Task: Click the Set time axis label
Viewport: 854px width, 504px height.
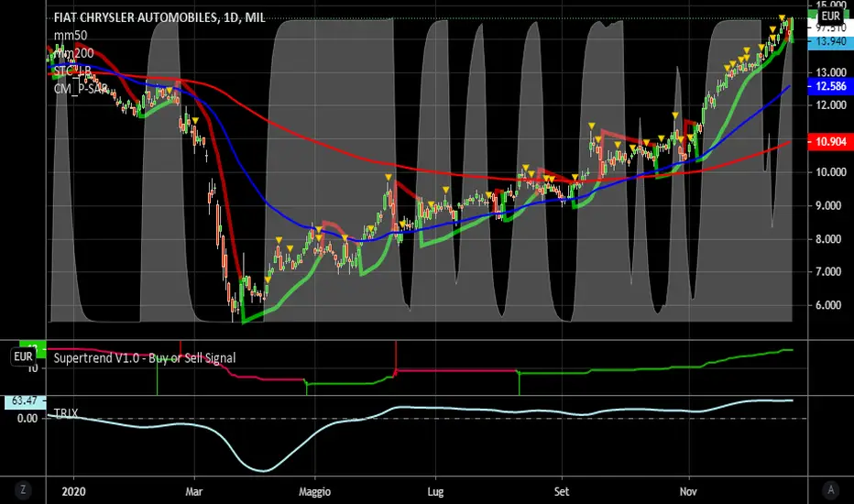Action: pos(562,491)
